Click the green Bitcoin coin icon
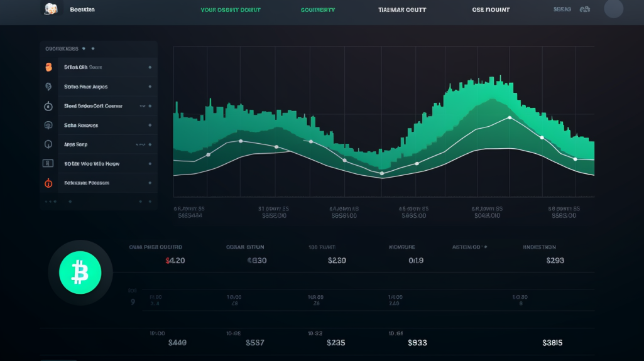This screenshot has width=644, height=361. coord(80,272)
